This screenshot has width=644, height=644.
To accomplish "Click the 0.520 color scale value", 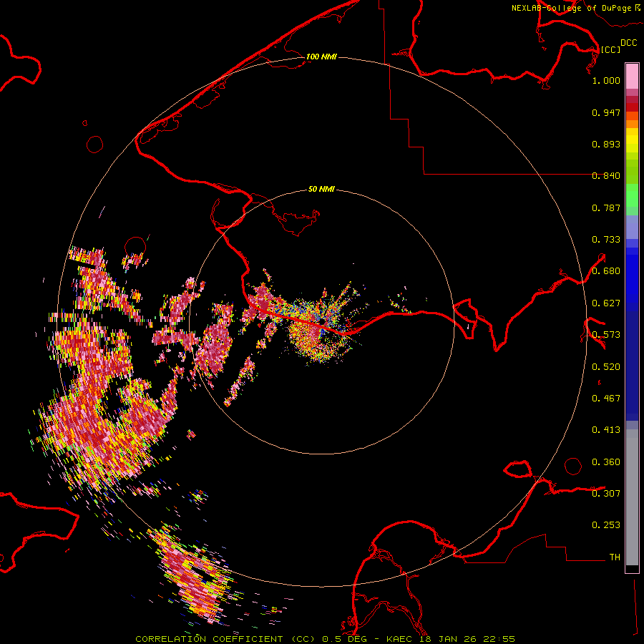I will (606, 367).
